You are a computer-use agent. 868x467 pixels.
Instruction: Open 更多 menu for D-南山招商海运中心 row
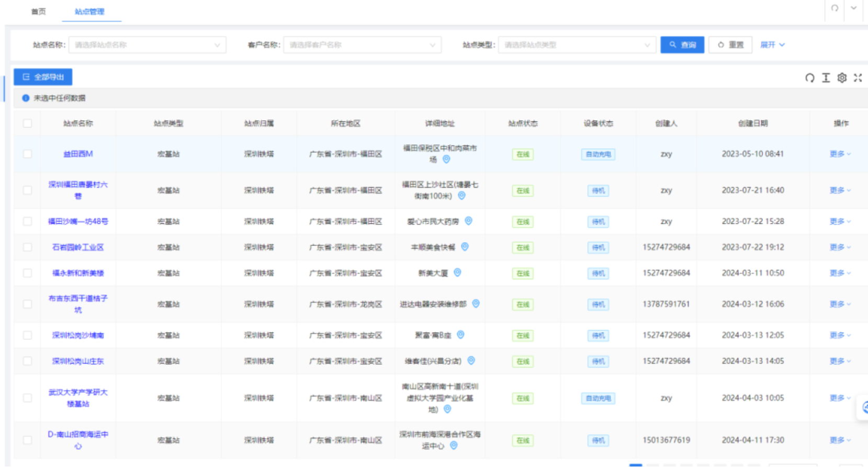(x=840, y=440)
